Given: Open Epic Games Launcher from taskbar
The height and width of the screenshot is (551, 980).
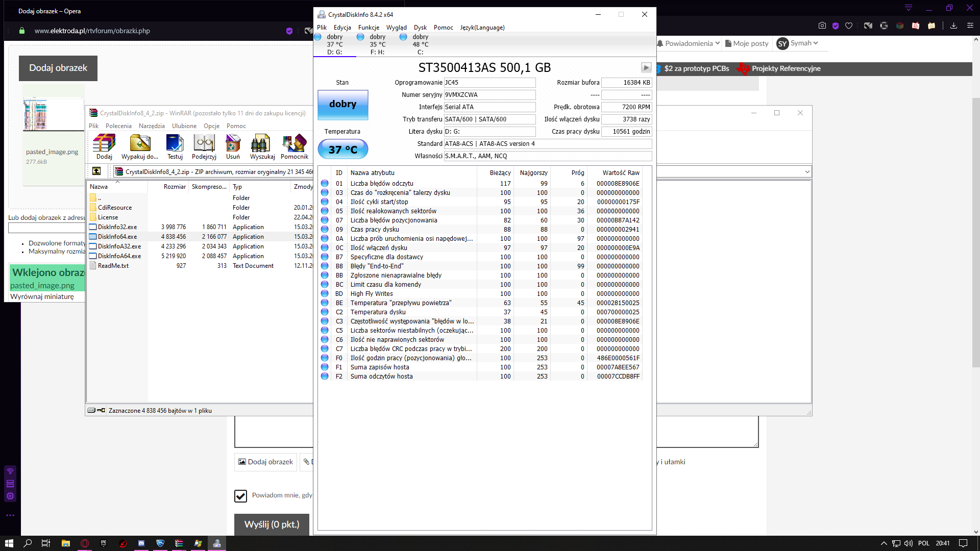Looking at the screenshot, I should [x=104, y=543].
